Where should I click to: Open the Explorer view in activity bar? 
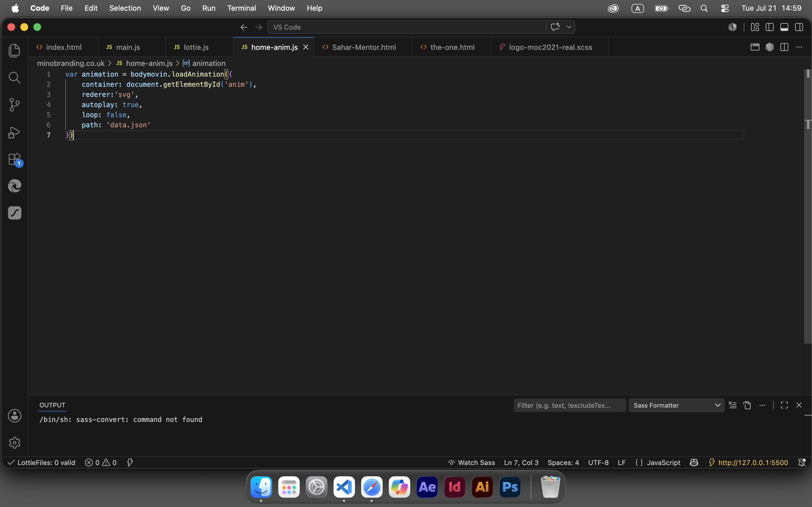[x=14, y=51]
